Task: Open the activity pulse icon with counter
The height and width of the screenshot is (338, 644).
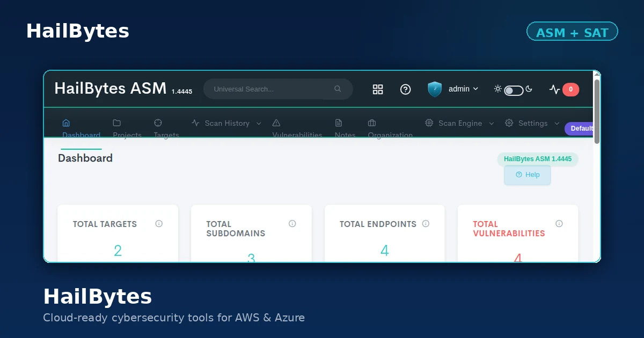Action: [564, 90]
